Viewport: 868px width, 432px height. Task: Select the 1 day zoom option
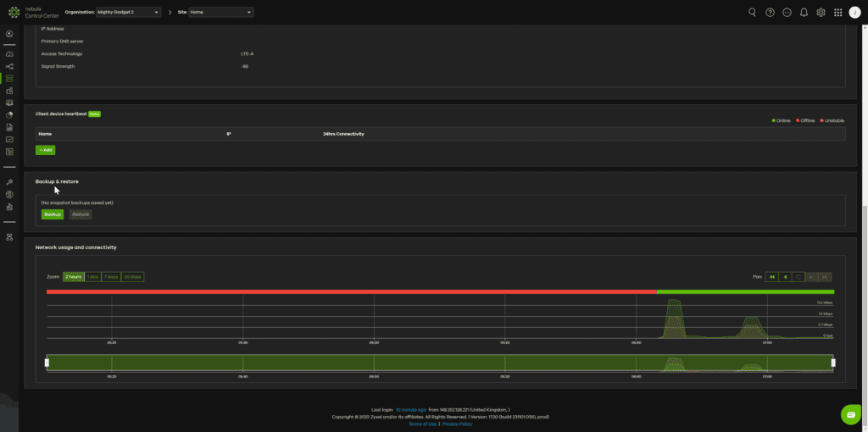92,277
